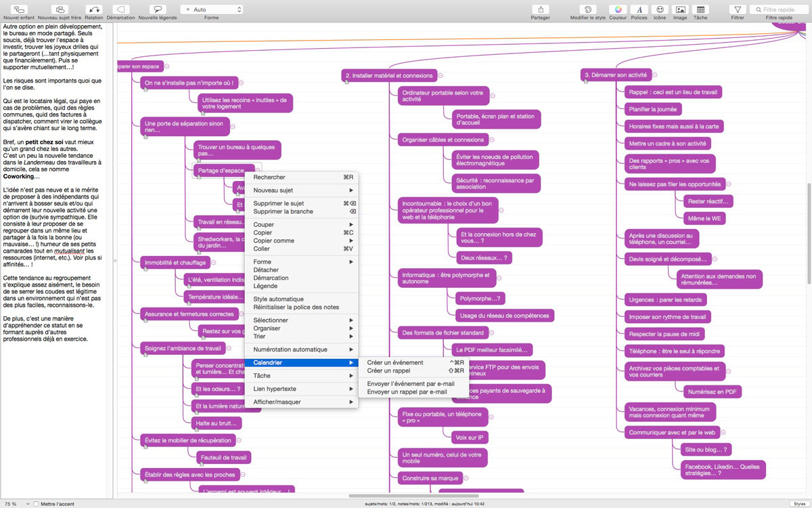Viewport: 812px width, 508px height.
Task: Open the note icon under 'Une porte de séparation sinon rien…'
Action: 145,137
